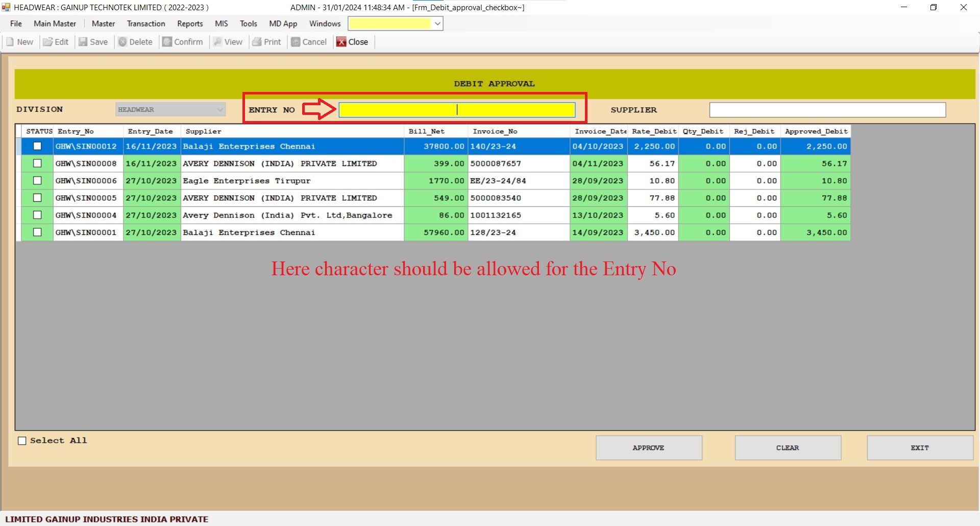Click the Supplier text field
The width and height of the screenshot is (980, 526).
click(827, 110)
